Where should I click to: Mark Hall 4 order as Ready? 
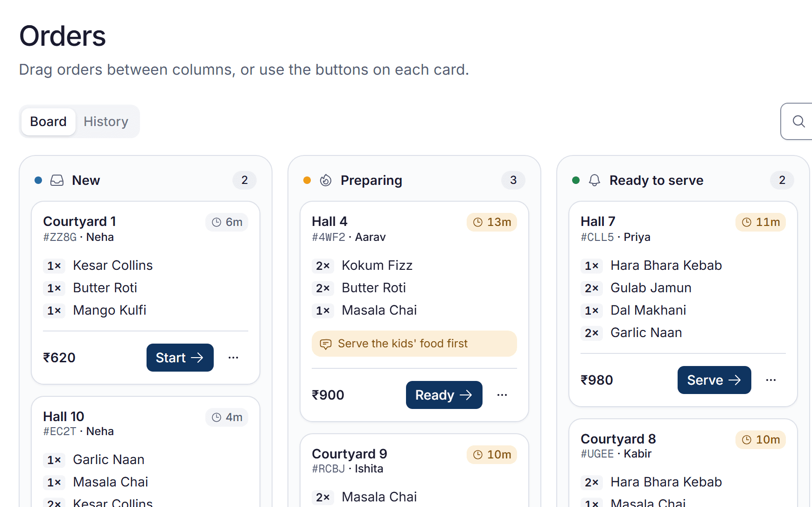[444, 395]
